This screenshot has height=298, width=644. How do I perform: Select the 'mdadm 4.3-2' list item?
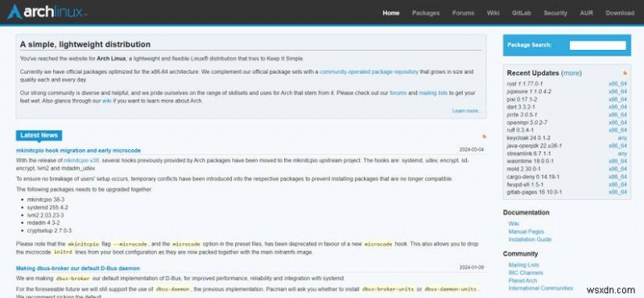[x=43, y=223]
